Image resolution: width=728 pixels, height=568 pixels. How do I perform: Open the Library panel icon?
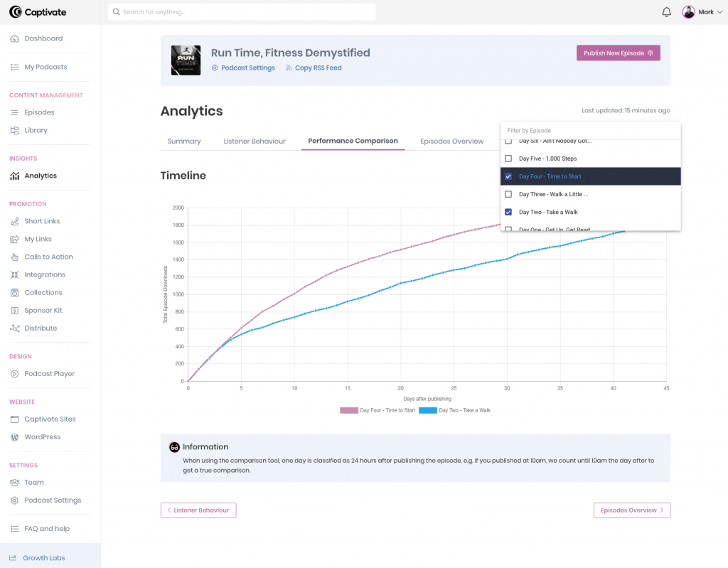(16, 130)
